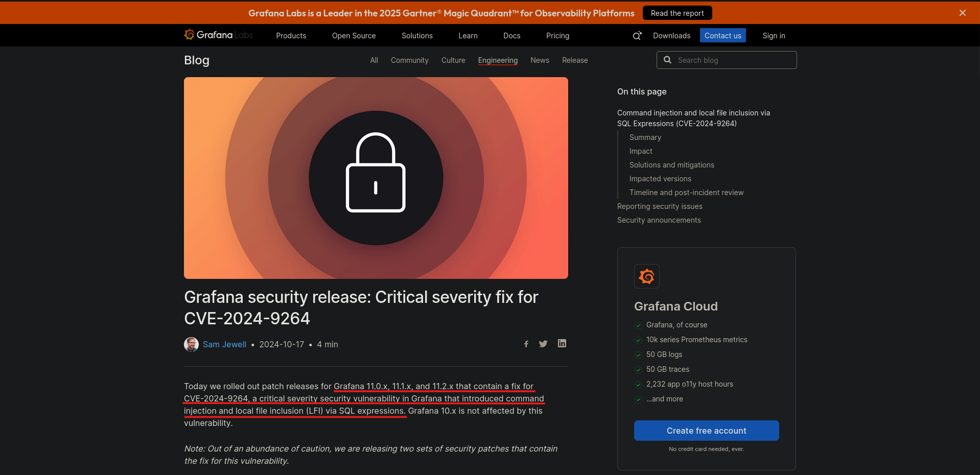This screenshot has width=980, height=475.
Task: Click the Grafana Labs logo
Action: 218,35
